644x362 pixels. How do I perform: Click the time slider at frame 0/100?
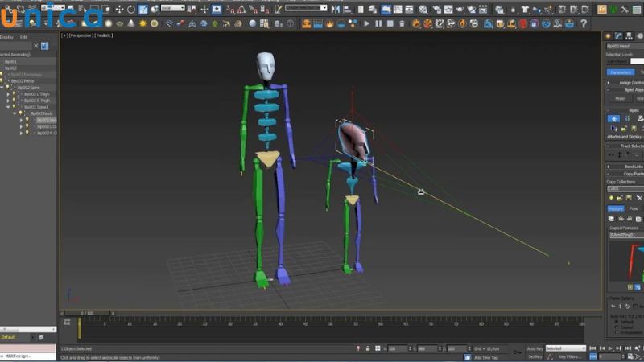pos(86,313)
